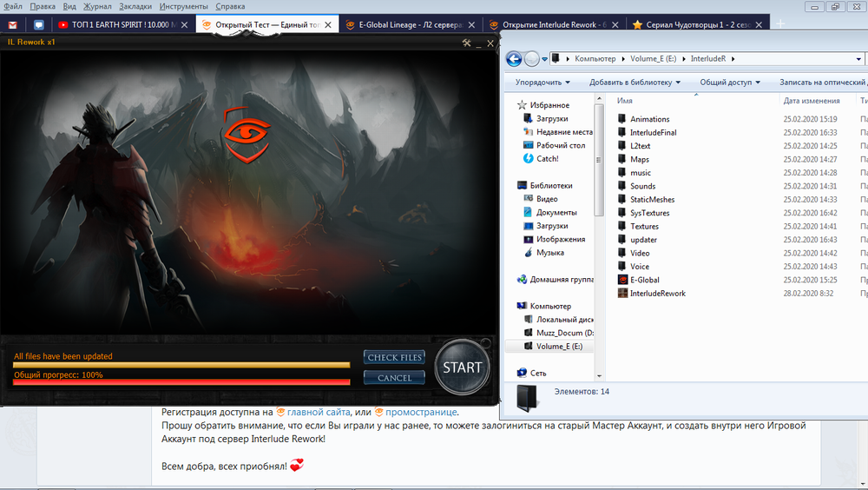Expand the Добавить в библиотеку dropdown
Screen dimensions: 868x490
pos(635,83)
